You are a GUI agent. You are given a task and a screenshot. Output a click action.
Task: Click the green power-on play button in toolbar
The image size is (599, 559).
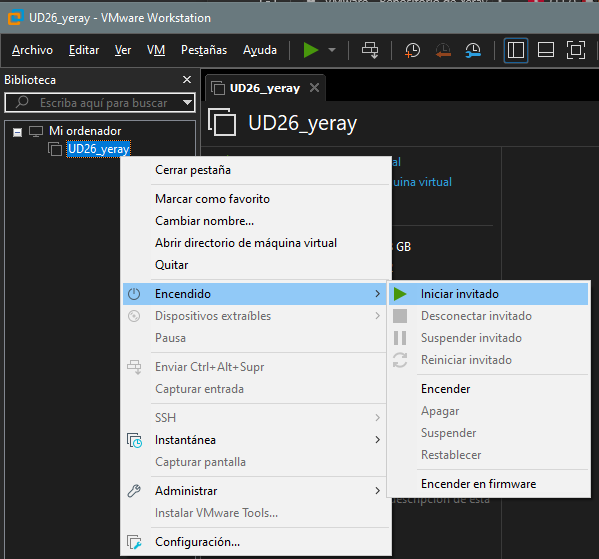(311, 50)
